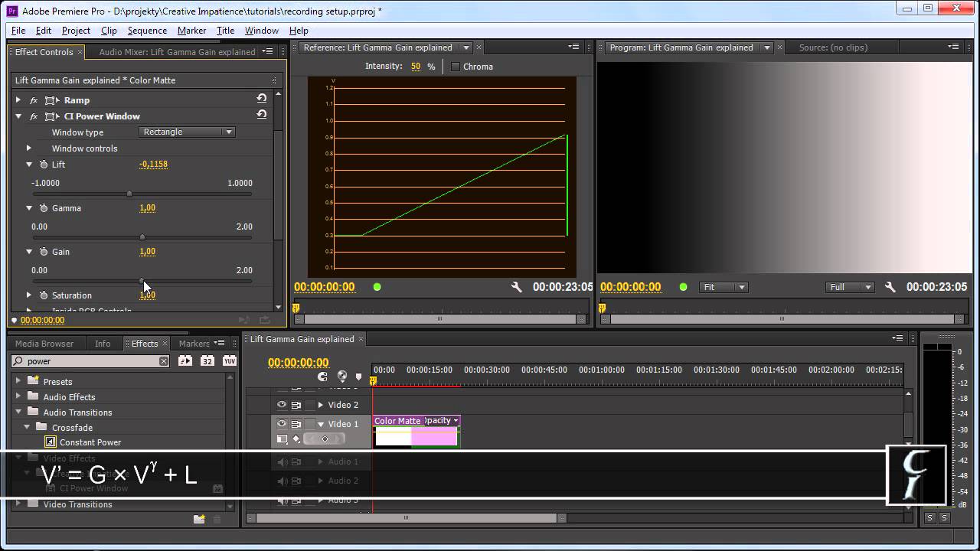Screen dimensions: 980x551
Task: Toggle the fx switch for Ramp
Action: [x=34, y=100]
